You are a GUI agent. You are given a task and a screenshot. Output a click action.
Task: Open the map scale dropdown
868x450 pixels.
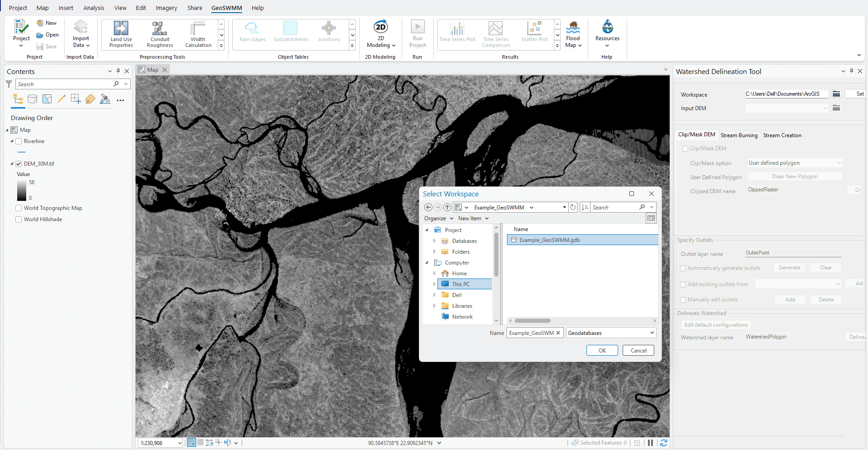point(179,443)
